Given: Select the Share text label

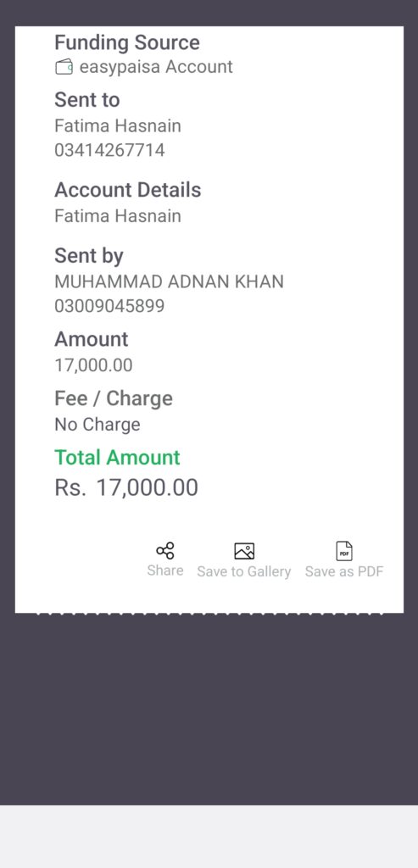Looking at the screenshot, I should coord(165,570).
